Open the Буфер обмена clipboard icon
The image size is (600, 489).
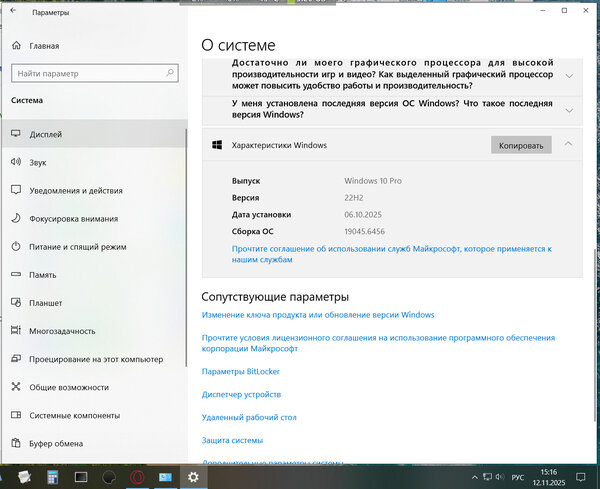16,443
